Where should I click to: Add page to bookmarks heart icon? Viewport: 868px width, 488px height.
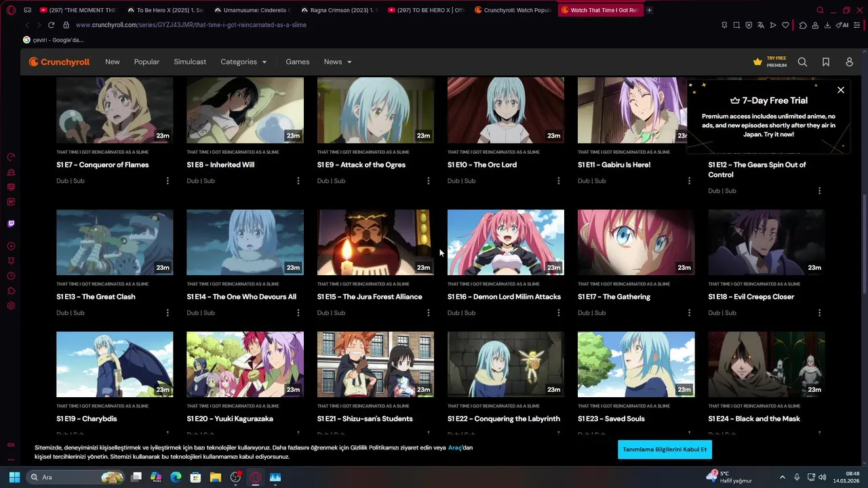pyautogui.click(x=785, y=25)
